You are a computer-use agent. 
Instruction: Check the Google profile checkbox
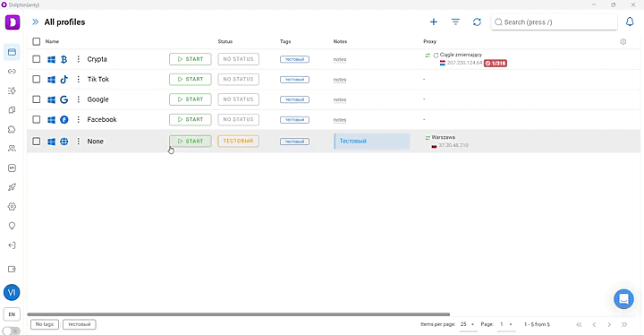coord(37,99)
